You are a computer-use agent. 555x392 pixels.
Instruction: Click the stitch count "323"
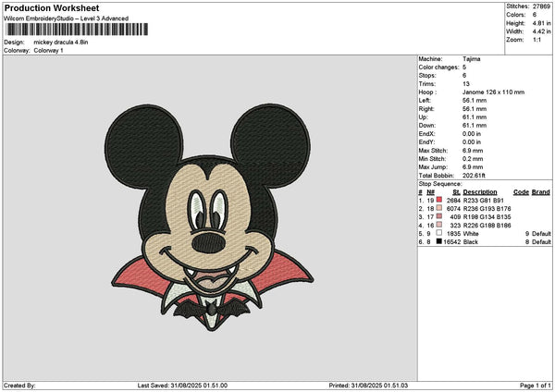(455, 226)
